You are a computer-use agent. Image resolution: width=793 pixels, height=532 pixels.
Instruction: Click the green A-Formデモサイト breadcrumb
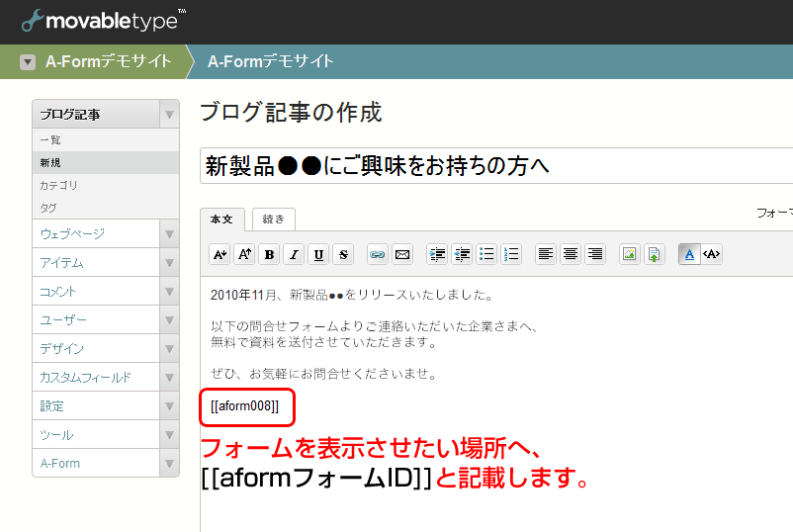pyautogui.click(x=108, y=61)
